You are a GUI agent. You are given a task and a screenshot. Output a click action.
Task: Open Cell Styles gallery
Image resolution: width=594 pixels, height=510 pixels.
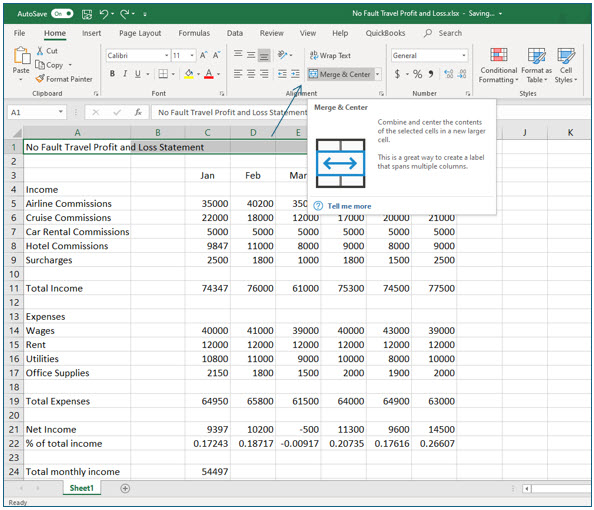coord(566,66)
